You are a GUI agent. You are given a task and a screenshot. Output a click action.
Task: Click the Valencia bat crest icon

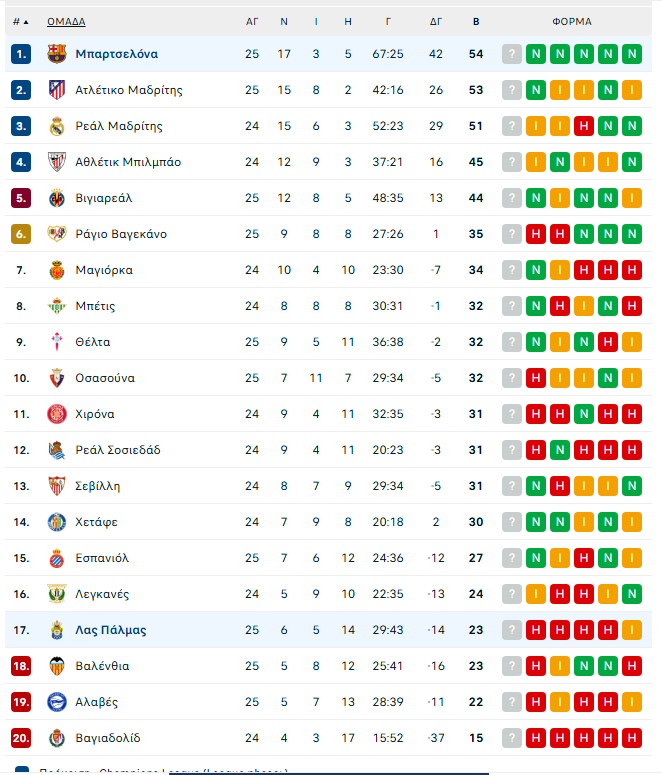57,666
